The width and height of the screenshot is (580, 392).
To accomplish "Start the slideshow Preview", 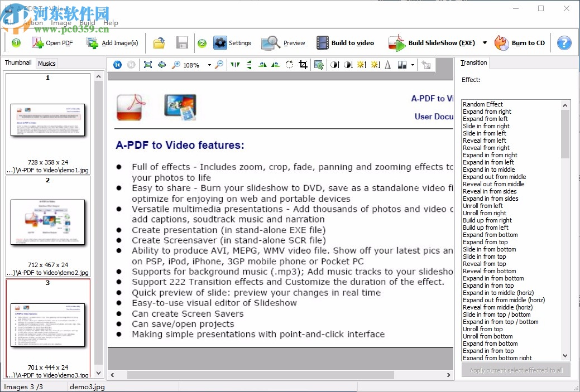I will (x=287, y=42).
